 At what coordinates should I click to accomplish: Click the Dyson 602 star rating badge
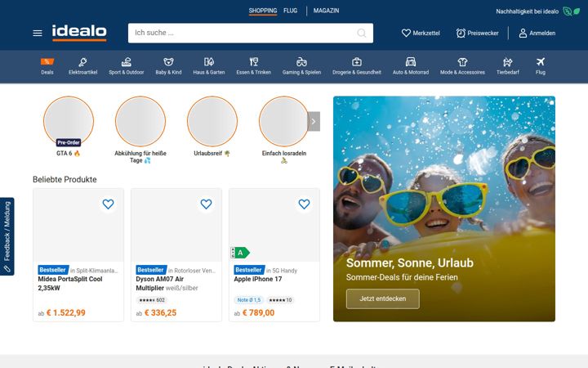pyautogui.click(x=152, y=300)
